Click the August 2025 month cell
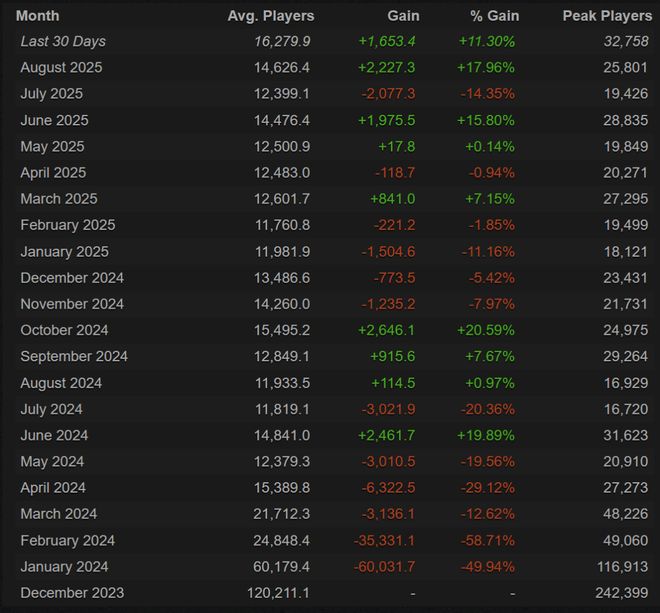660x613 pixels. [x=61, y=68]
